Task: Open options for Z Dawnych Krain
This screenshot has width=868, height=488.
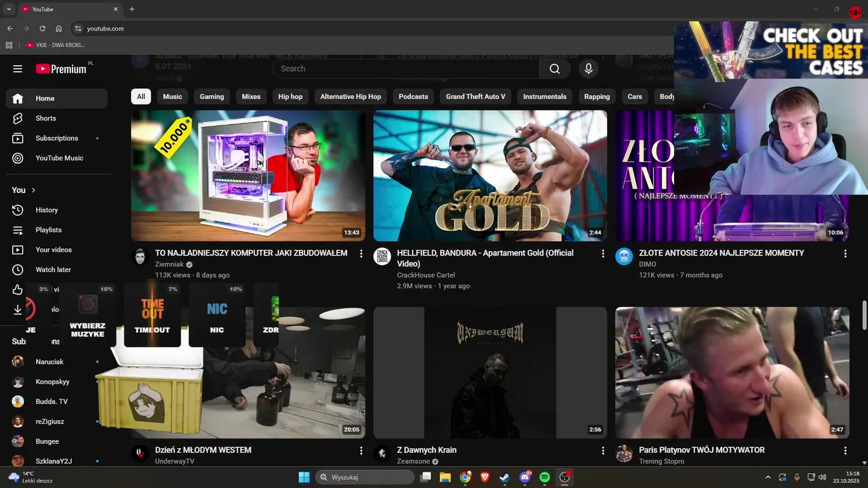Action: 603,450
